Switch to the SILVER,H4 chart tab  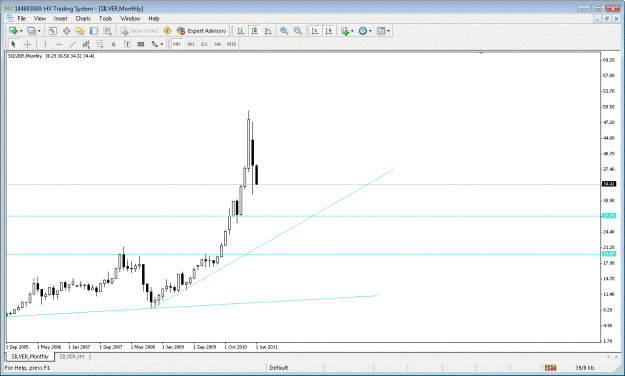point(72,356)
